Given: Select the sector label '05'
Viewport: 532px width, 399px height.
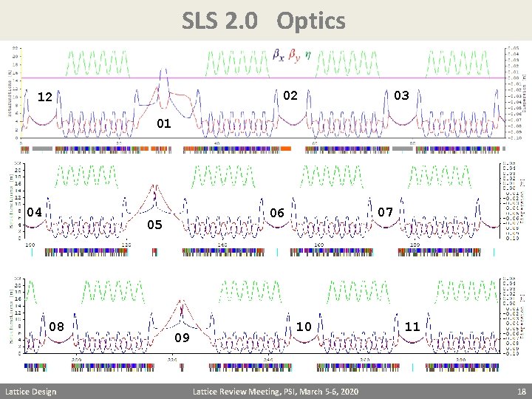Looking at the screenshot, I should tap(154, 225).
